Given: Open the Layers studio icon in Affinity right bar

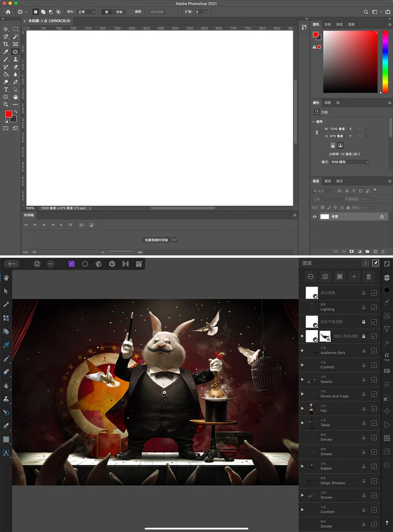Looking at the screenshot, I should pos(386,278).
